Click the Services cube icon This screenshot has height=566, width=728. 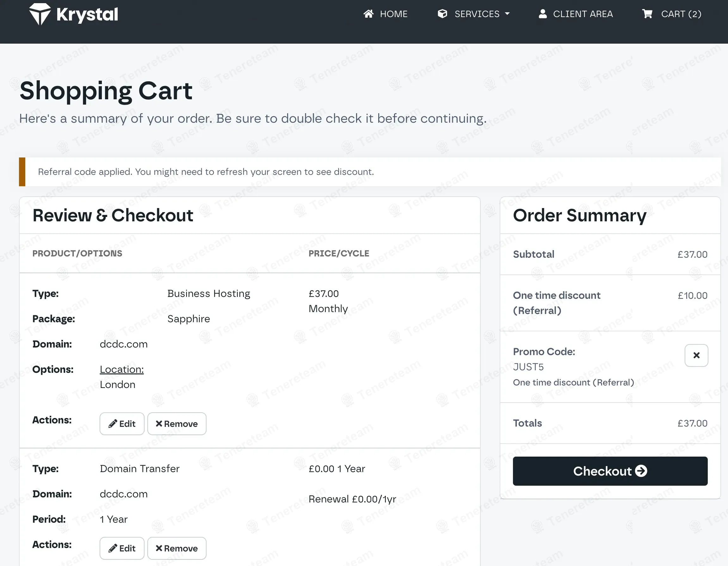click(x=442, y=14)
